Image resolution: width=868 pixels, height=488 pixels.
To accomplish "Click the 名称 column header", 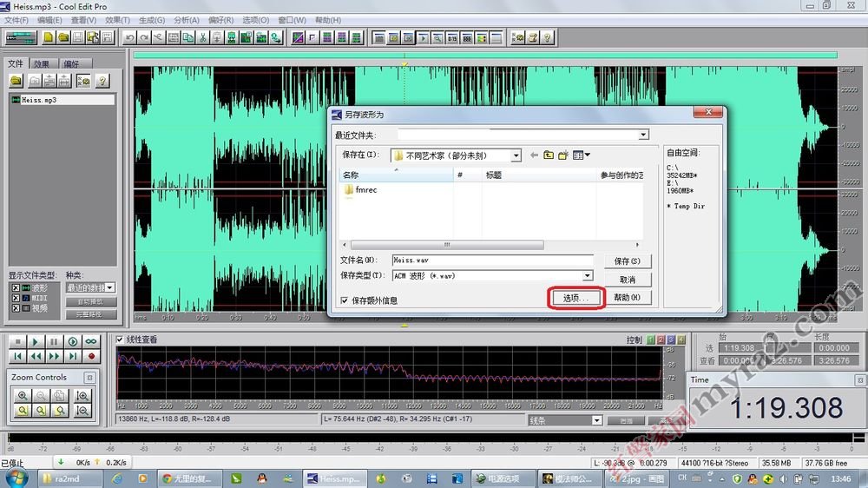I will [x=396, y=175].
